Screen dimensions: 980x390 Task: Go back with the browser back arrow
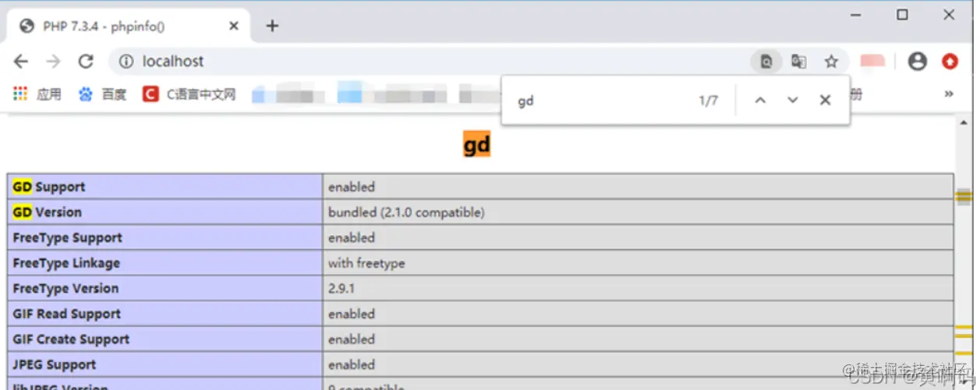(21, 62)
